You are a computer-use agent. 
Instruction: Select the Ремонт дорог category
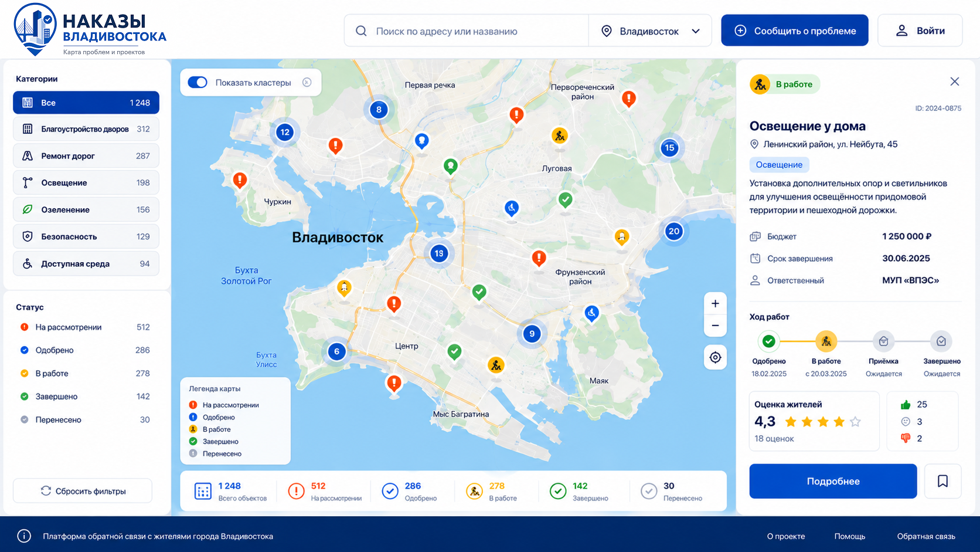click(86, 156)
